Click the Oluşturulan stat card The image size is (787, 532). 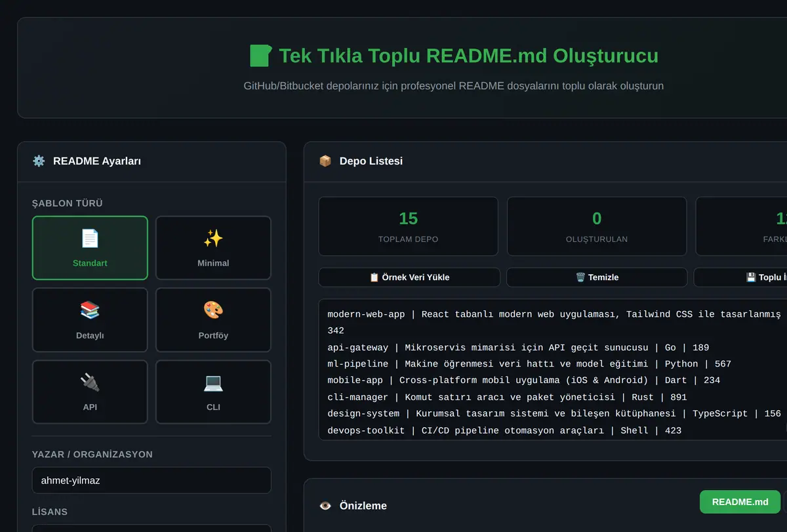pyautogui.click(x=597, y=226)
